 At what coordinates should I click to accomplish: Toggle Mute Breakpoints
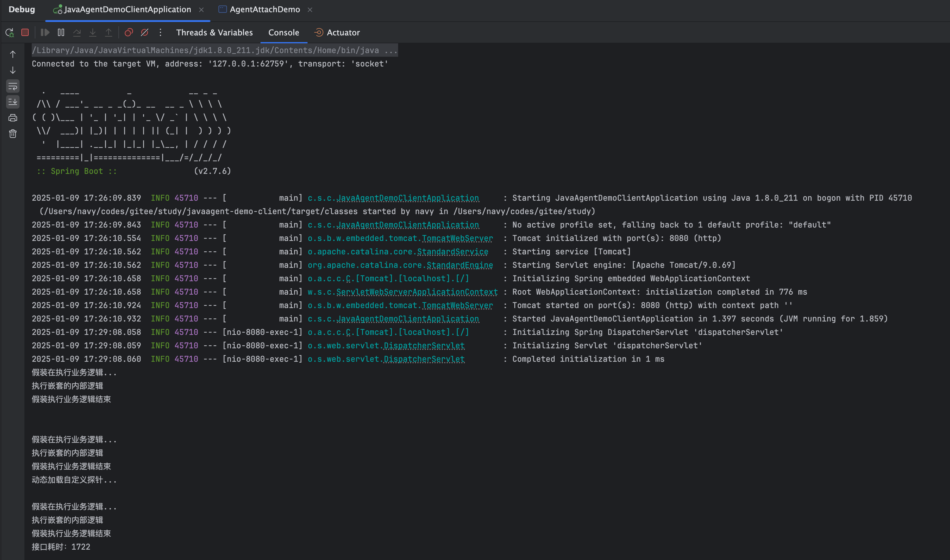click(x=145, y=32)
